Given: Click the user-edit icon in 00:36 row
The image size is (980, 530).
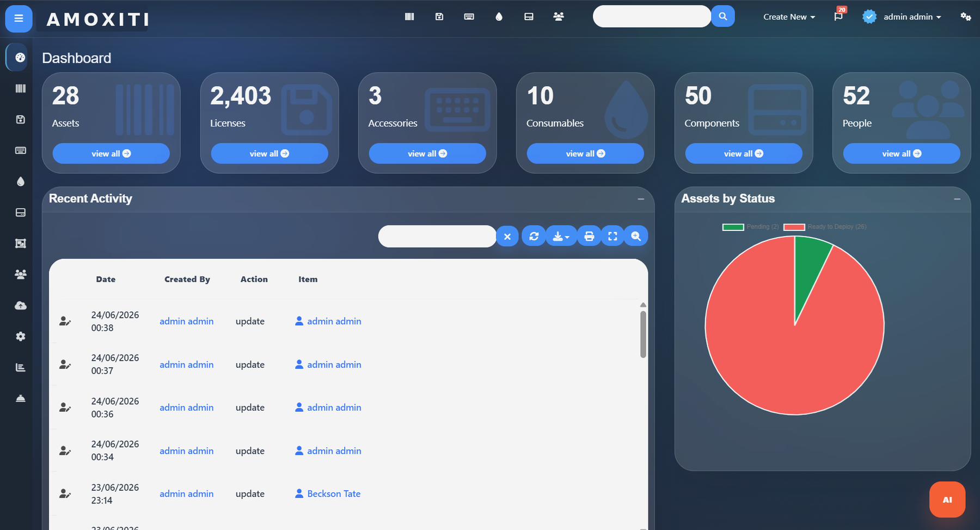Looking at the screenshot, I should pos(65,407).
